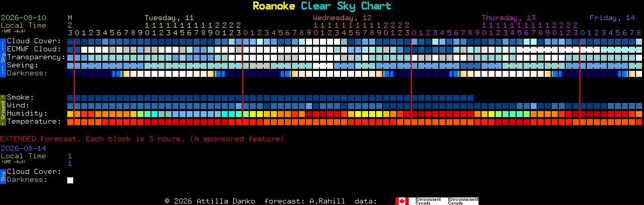Click the 2026-08-14 extended forecast date
644x205 pixels.
pos(24,148)
